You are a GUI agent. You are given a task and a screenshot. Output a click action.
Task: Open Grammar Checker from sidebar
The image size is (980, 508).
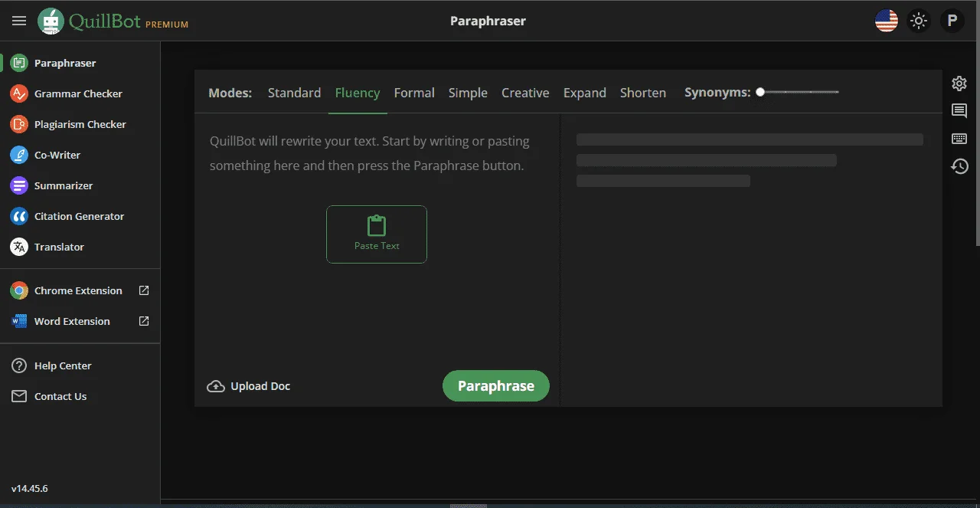[x=78, y=93]
